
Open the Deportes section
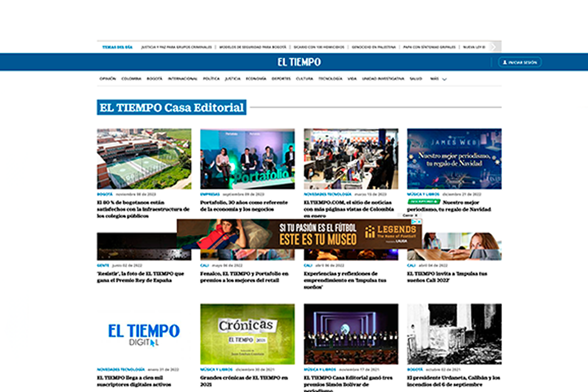coord(281,79)
